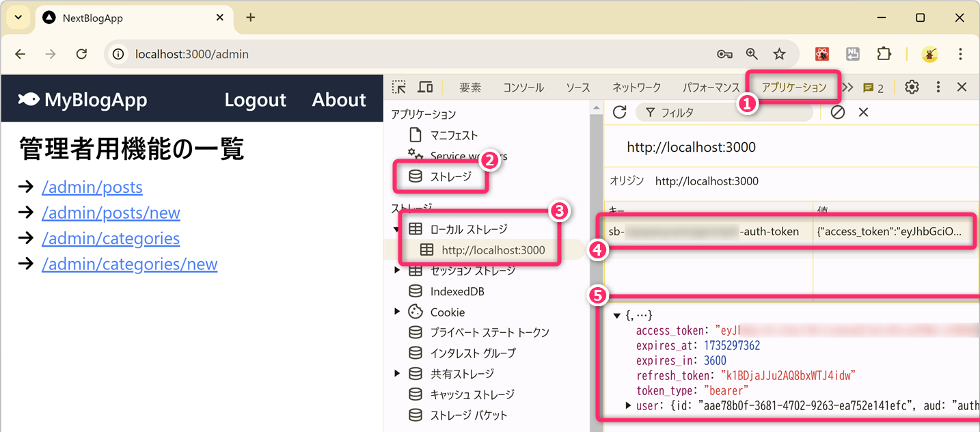Viewport: 980px width, 432px height.
Task: Expand the 共有ストレージ tree node
Action: pyautogui.click(x=397, y=374)
